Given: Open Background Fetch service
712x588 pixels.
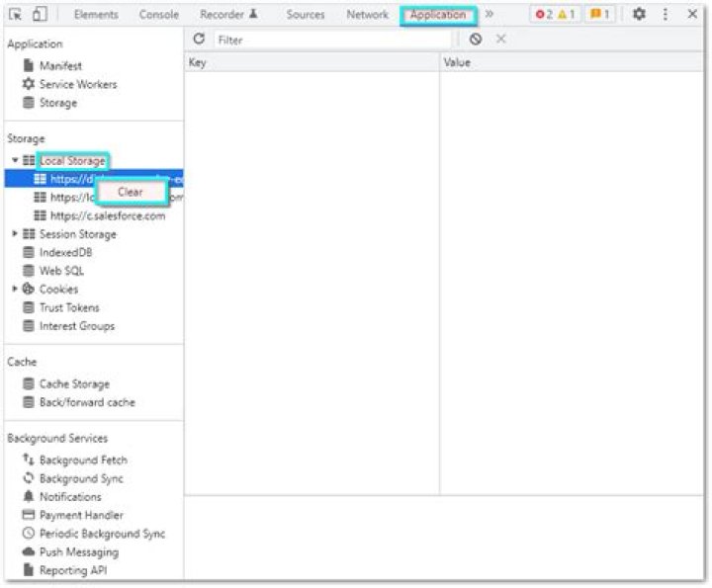Looking at the screenshot, I should click(x=83, y=461).
